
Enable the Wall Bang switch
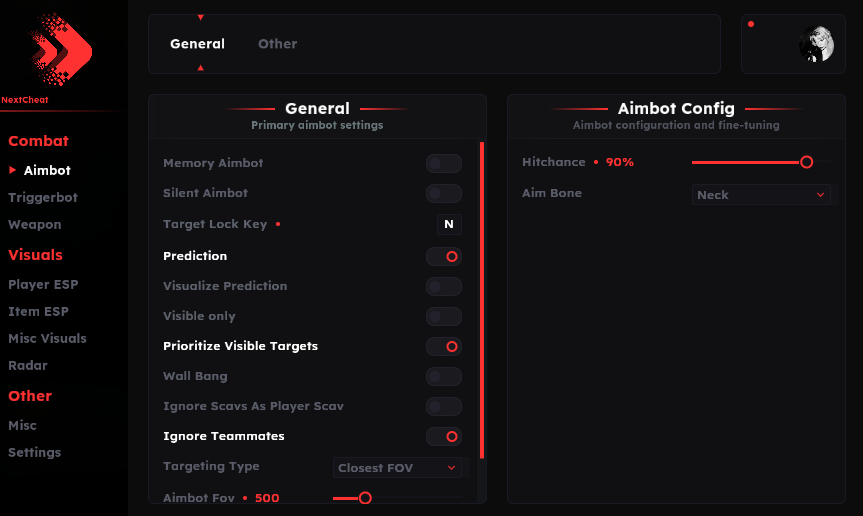click(x=444, y=377)
